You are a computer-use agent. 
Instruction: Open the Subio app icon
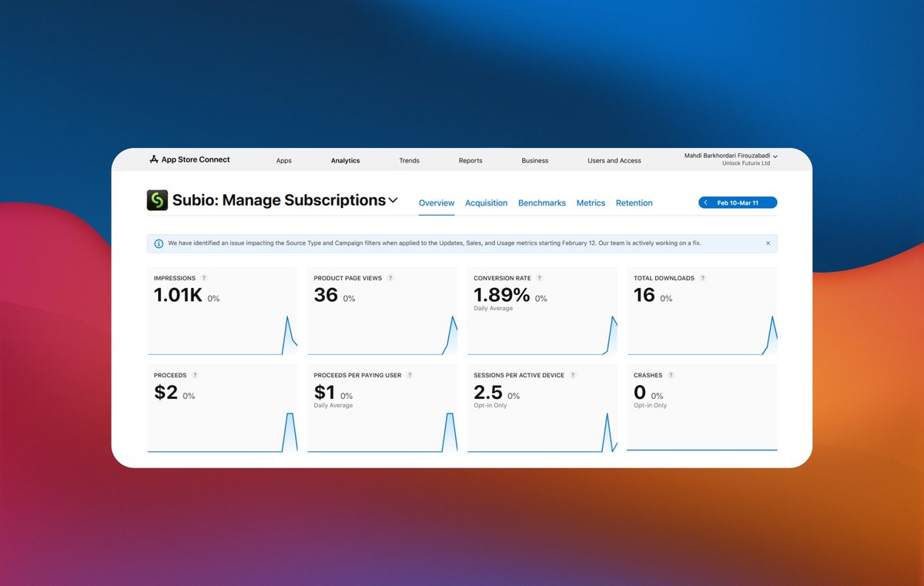(x=157, y=200)
